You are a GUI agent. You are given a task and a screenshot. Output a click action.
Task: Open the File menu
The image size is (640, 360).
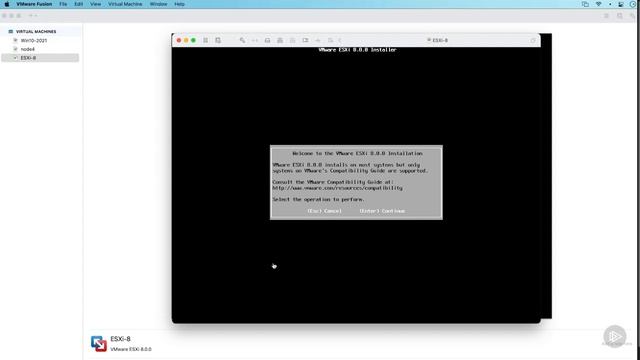63,4
